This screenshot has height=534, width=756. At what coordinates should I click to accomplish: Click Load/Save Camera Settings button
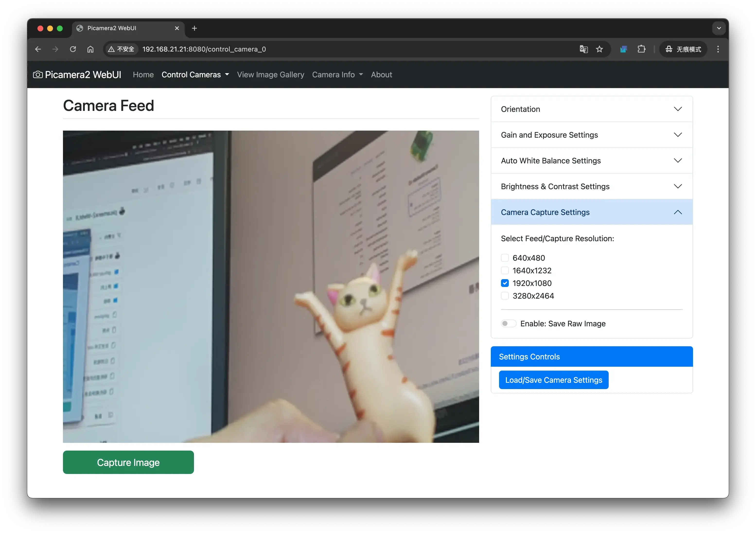point(554,380)
